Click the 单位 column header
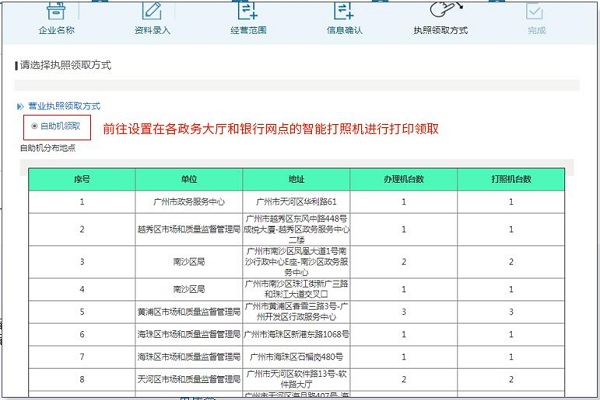This screenshot has height=400, width=600. click(x=189, y=179)
